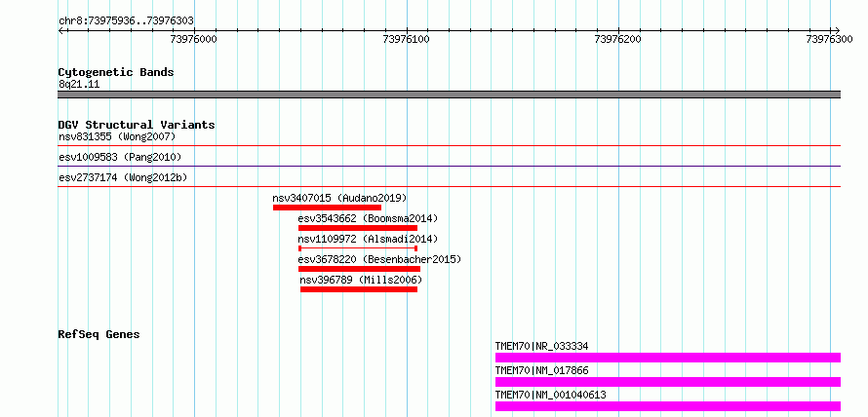
Task: Click the nsv3407015 (Audano2019) label
Action: (x=340, y=198)
